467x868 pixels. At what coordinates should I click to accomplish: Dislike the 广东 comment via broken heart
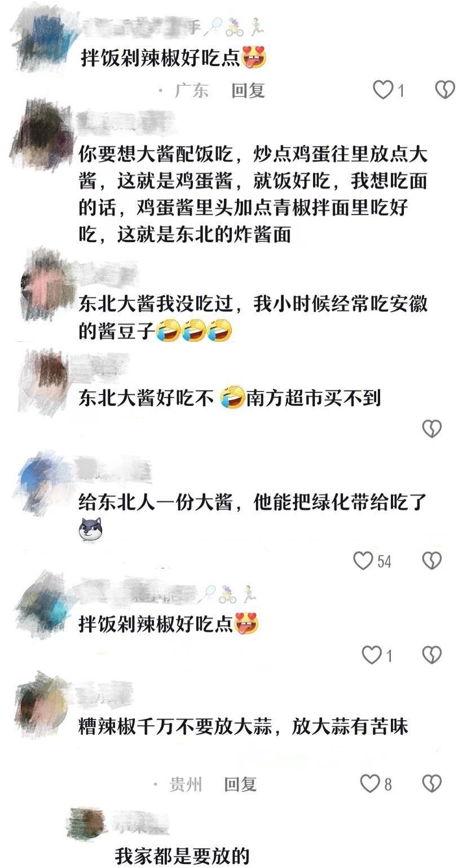coord(445,90)
